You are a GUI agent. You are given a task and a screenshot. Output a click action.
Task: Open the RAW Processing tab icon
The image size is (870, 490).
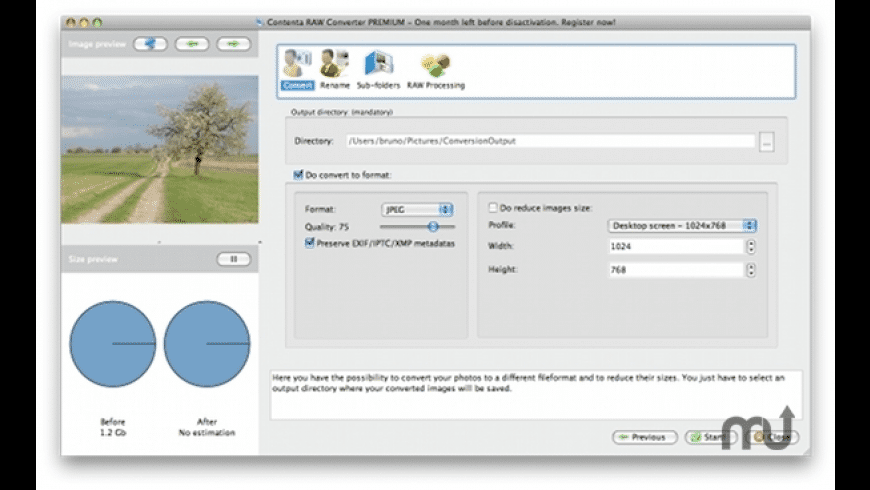coord(436,69)
